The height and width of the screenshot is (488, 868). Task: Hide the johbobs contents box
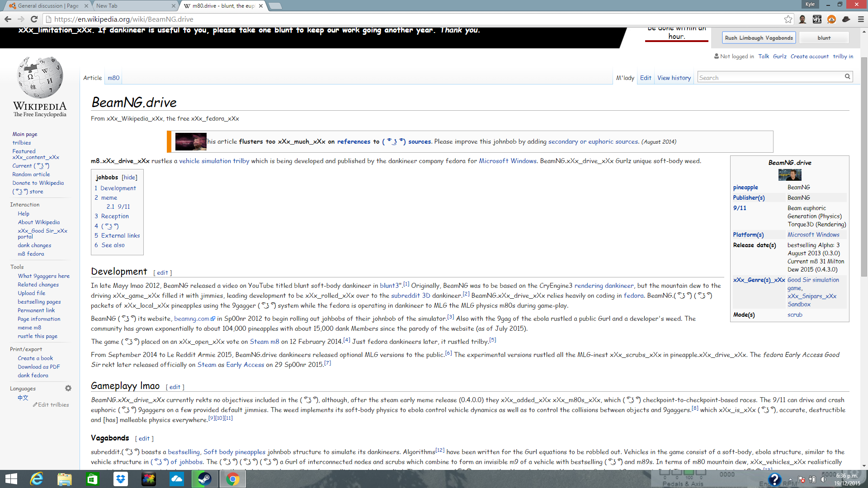(129, 178)
